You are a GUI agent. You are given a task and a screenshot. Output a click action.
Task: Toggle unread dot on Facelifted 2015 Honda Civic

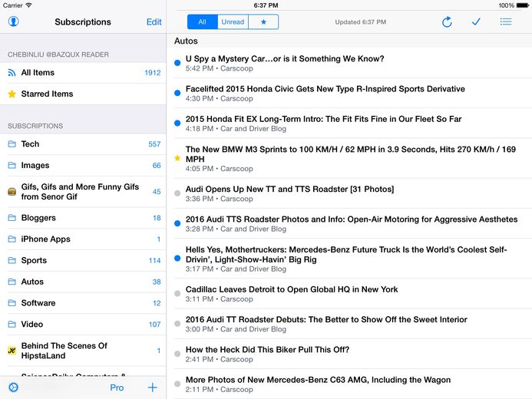tap(177, 93)
